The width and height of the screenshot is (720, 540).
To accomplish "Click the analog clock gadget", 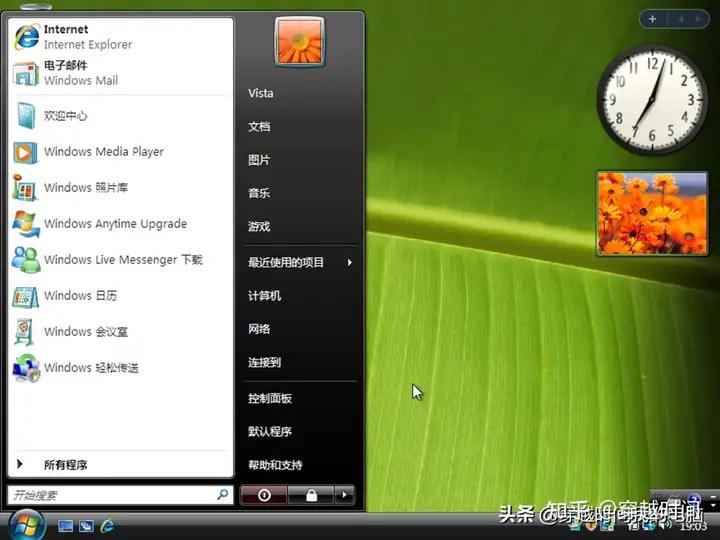I will tap(652, 99).
